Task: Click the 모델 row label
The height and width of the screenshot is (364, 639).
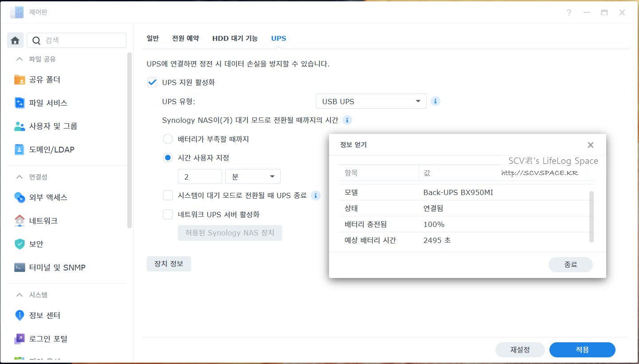Action: [x=351, y=192]
